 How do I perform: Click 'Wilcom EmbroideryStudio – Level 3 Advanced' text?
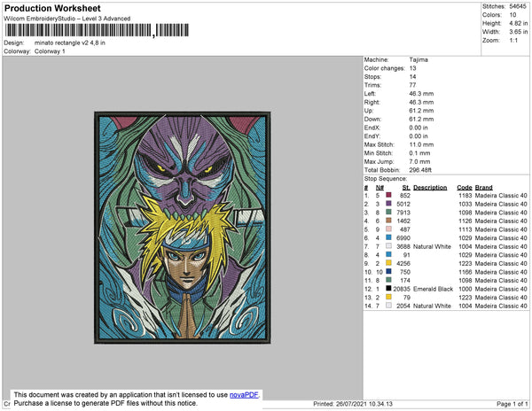(67, 19)
